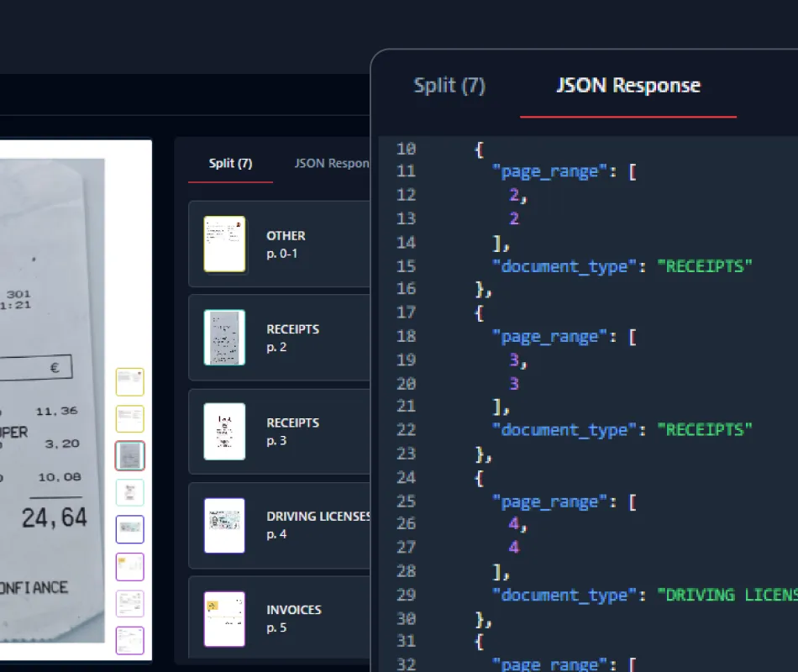
Task: Select the teal-bordered receipt thumbnail
Action: [130, 493]
